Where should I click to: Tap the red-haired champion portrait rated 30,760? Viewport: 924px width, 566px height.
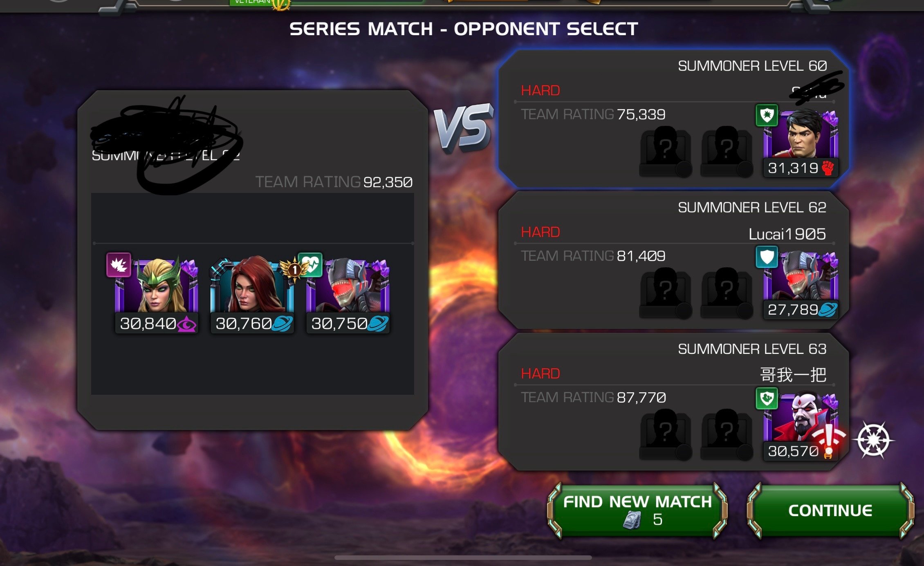[252, 286]
